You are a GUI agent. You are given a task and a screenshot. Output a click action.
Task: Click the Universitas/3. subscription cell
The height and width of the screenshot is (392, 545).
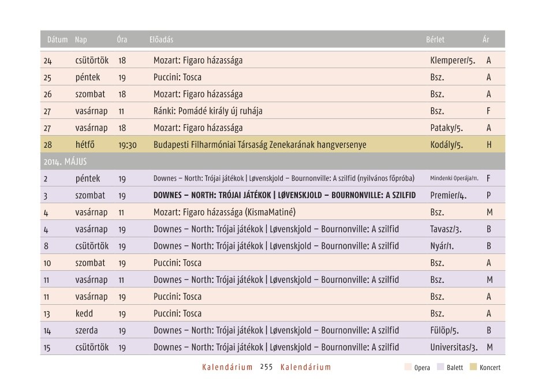[x=454, y=347]
